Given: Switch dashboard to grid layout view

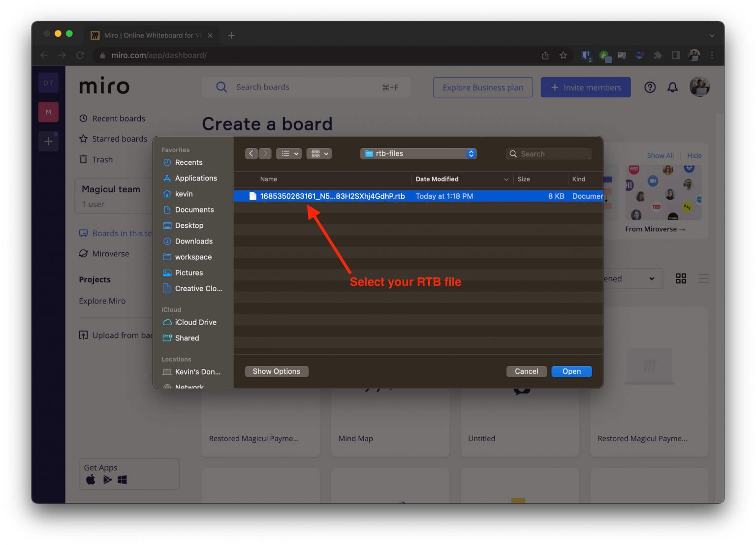Looking at the screenshot, I should (681, 278).
